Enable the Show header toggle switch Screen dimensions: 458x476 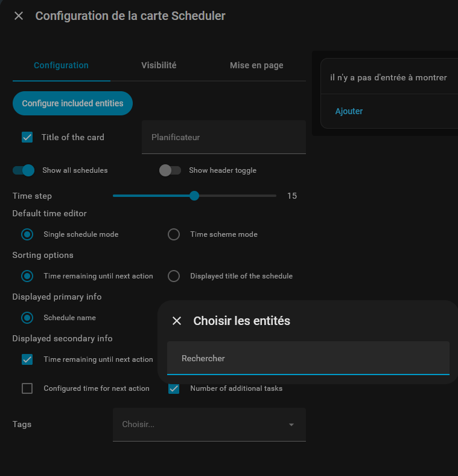click(170, 170)
